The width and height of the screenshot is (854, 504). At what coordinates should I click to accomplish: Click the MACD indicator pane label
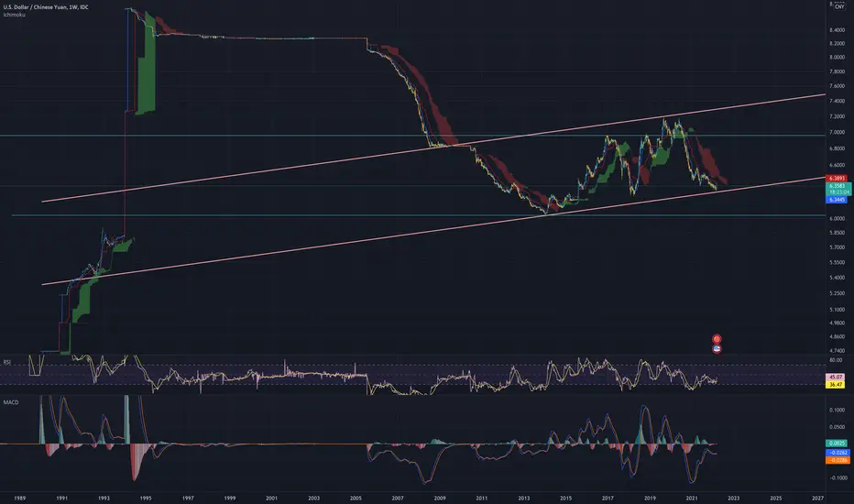(10, 402)
